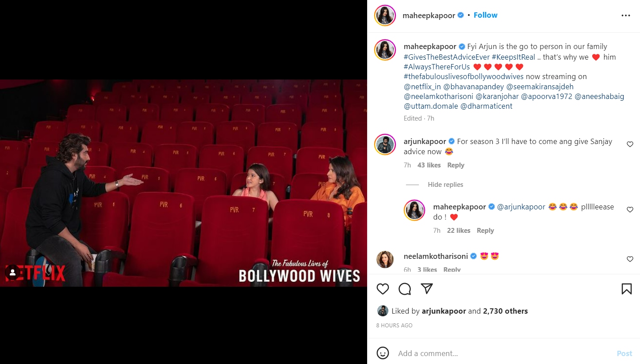640x364 pixels.
Task: Share post via paper plane icon
Action: click(426, 289)
